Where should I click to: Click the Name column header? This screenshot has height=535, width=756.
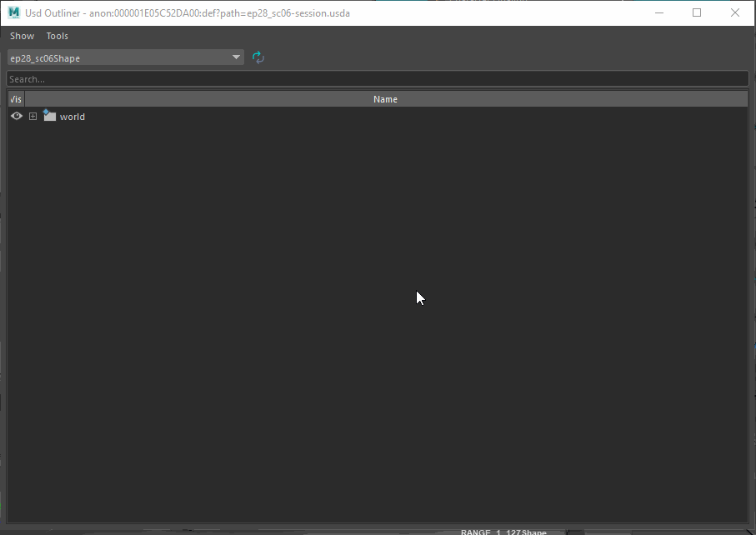[385, 99]
